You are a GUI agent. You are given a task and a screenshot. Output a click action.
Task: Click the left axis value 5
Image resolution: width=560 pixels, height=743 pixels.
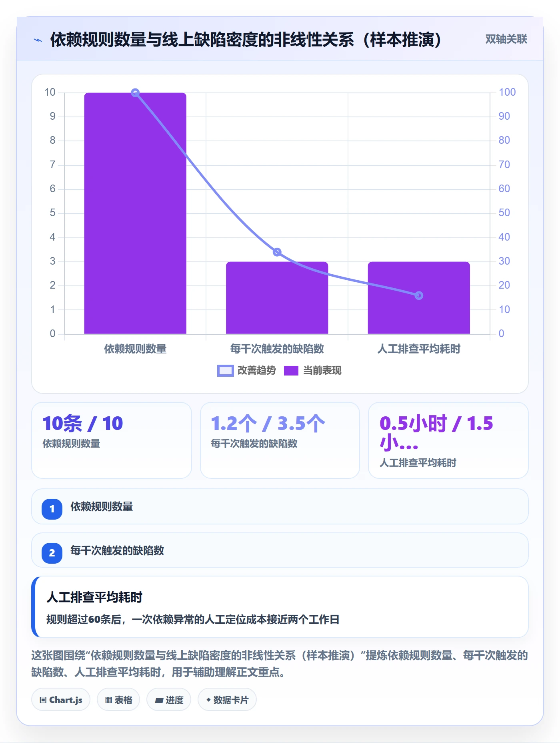pyautogui.click(x=52, y=213)
